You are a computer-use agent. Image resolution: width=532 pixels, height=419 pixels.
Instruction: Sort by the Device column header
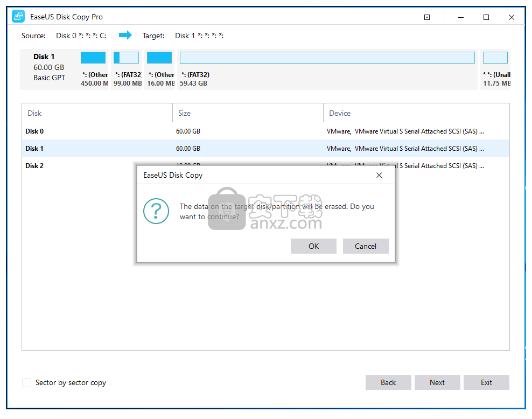(416, 113)
